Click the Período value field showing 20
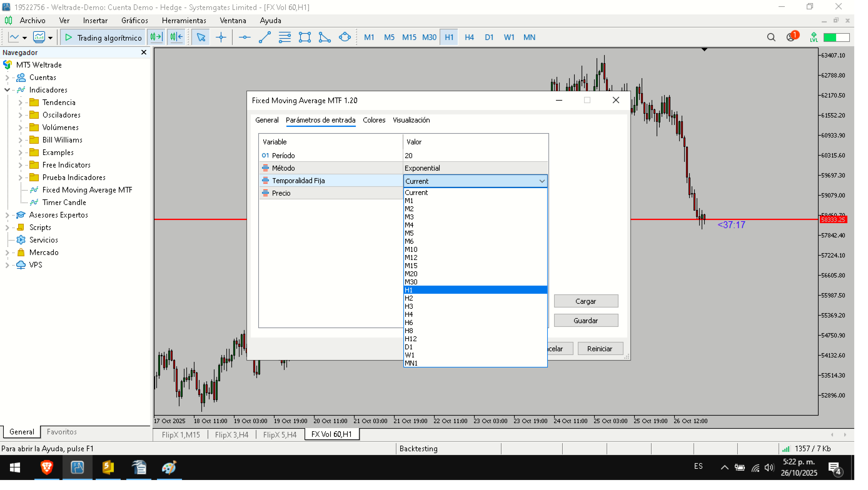Image resolution: width=868 pixels, height=490 pixels. [476, 156]
